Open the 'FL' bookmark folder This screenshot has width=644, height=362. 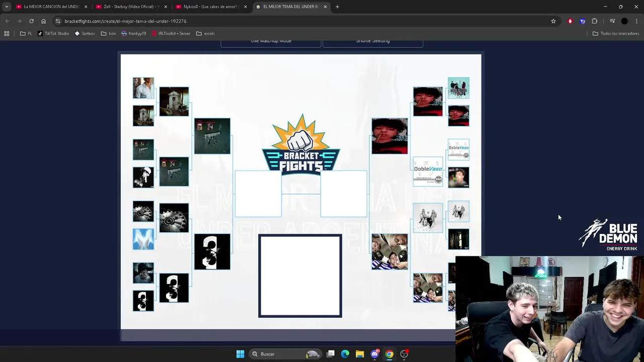[x=26, y=34]
